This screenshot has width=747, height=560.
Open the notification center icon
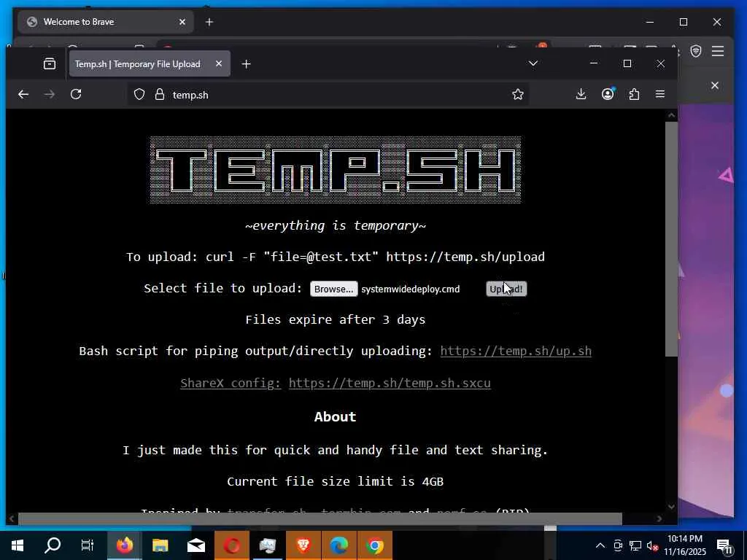coord(725,545)
